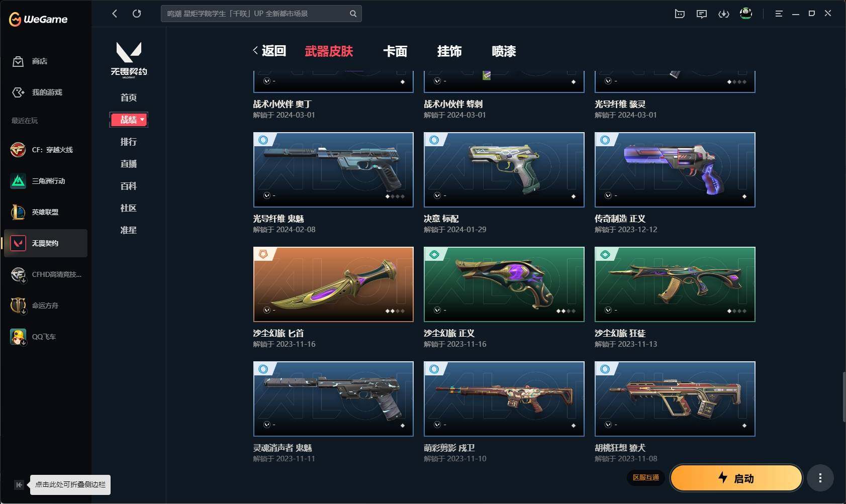846x504 pixels.
Task: Click the search magnifier icon
Action: point(353,14)
